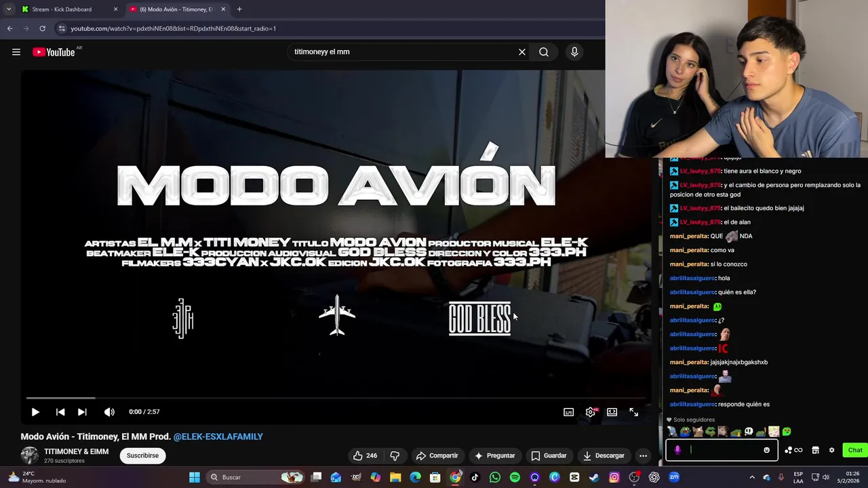Focus the browser address bar URL

173,28
